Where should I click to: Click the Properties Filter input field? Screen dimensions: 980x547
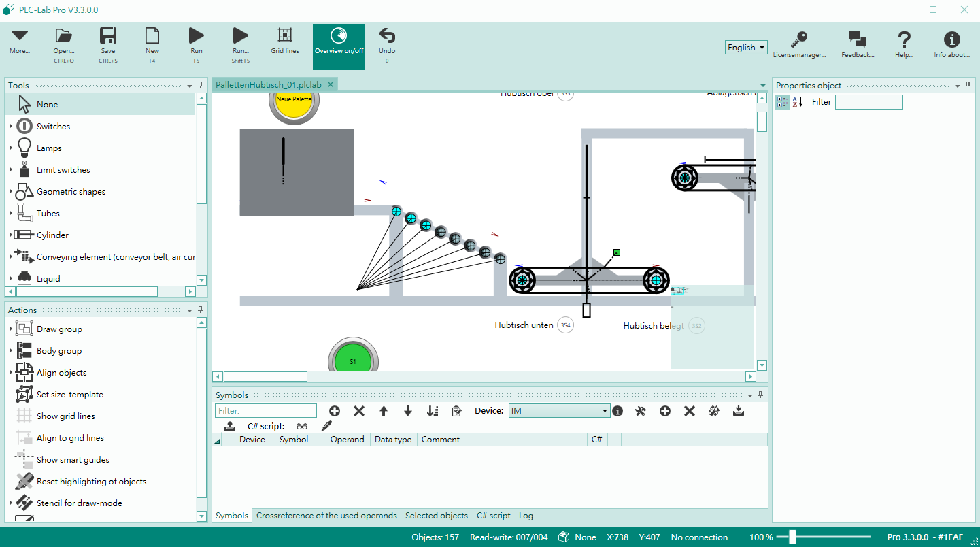868,102
